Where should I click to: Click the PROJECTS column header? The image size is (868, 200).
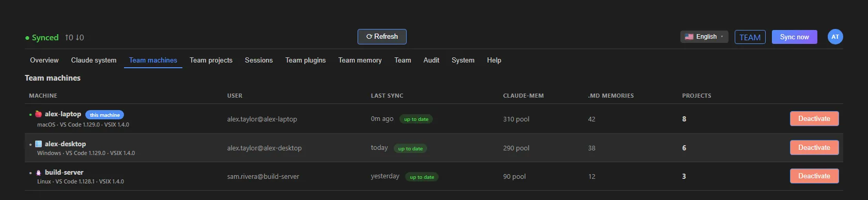click(x=696, y=96)
